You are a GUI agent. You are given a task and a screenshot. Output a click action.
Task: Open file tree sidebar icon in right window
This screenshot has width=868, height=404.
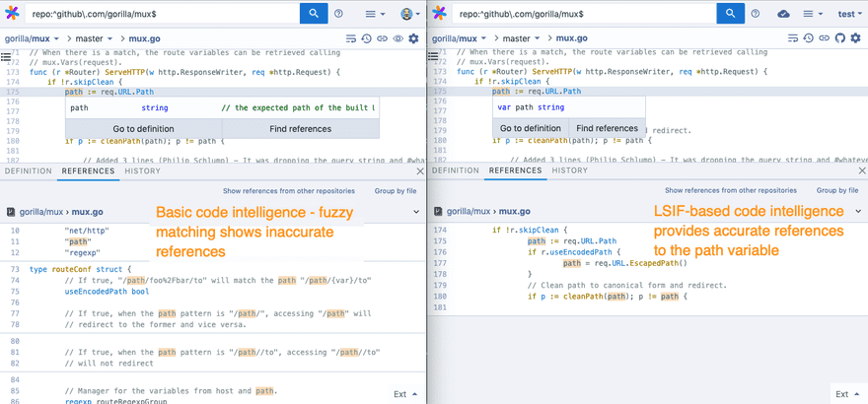pyautogui.click(x=433, y=56)
